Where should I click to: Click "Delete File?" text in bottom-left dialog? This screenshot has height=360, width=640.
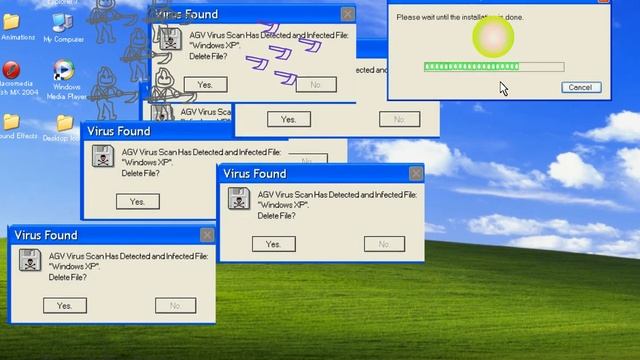coord(67,278)
